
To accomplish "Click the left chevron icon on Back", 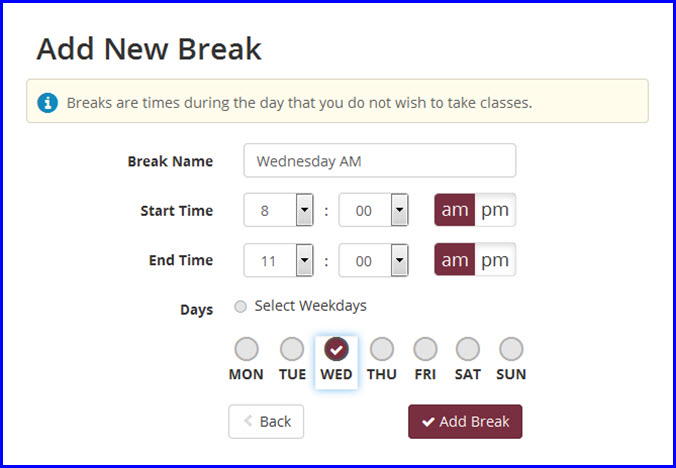I will coord(248,421).
